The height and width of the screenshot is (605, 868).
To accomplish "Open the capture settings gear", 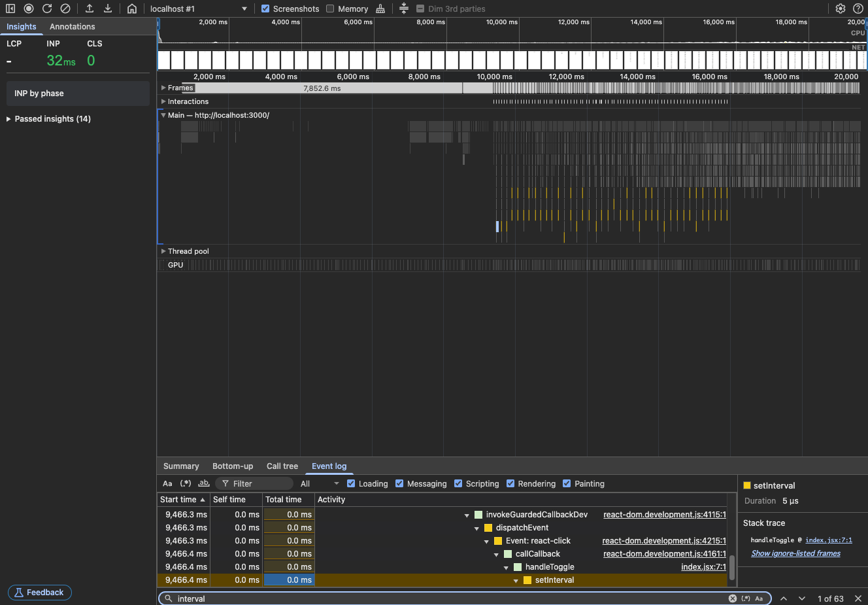I will click(841, 9).
